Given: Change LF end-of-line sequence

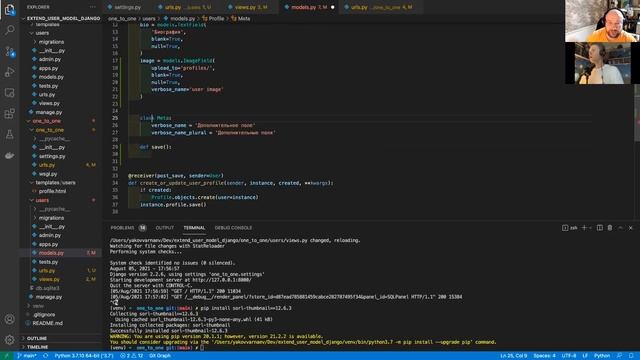Looking at the screenshot, I should (x=584, y=356).
